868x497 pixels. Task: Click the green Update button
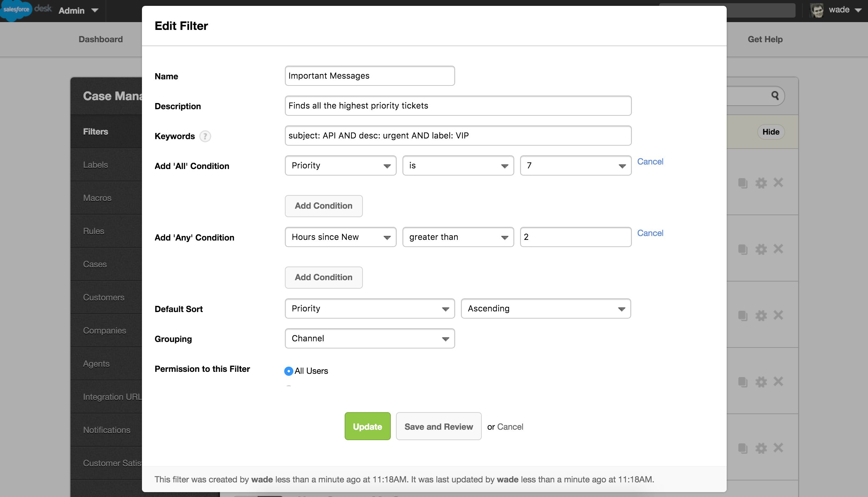pyautogui.click(x=367, y=426)
